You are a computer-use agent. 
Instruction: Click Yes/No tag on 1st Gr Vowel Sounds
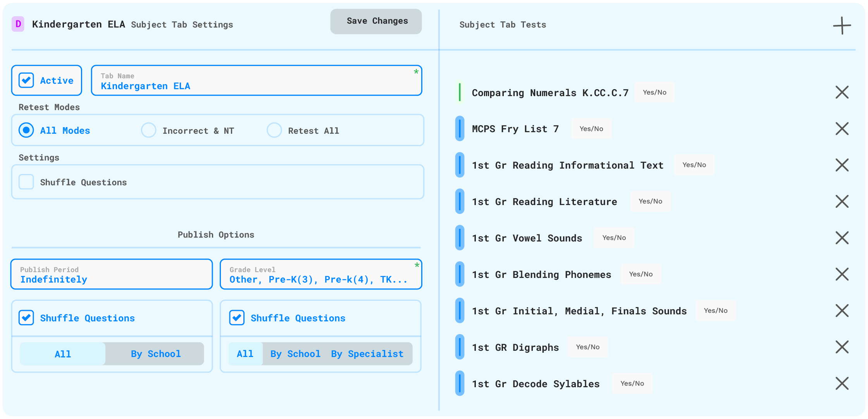(614, 238)
